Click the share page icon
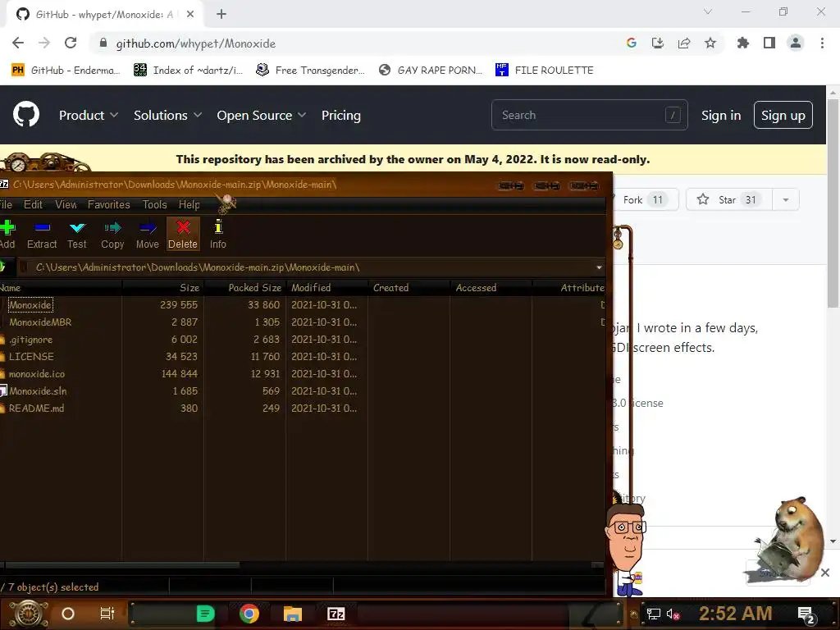The height and width of the screenshot is (630, 840). click(684, 43)
